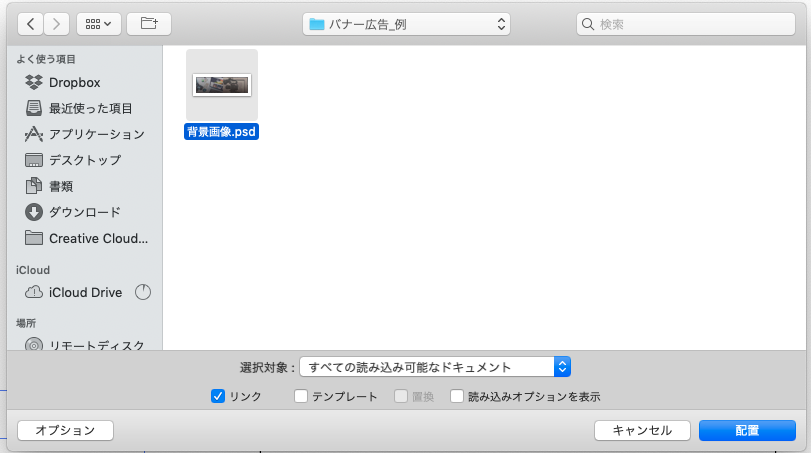The image size is (811, 453).
Task: Click the 配置 button
Action: [x=746, y=430]
